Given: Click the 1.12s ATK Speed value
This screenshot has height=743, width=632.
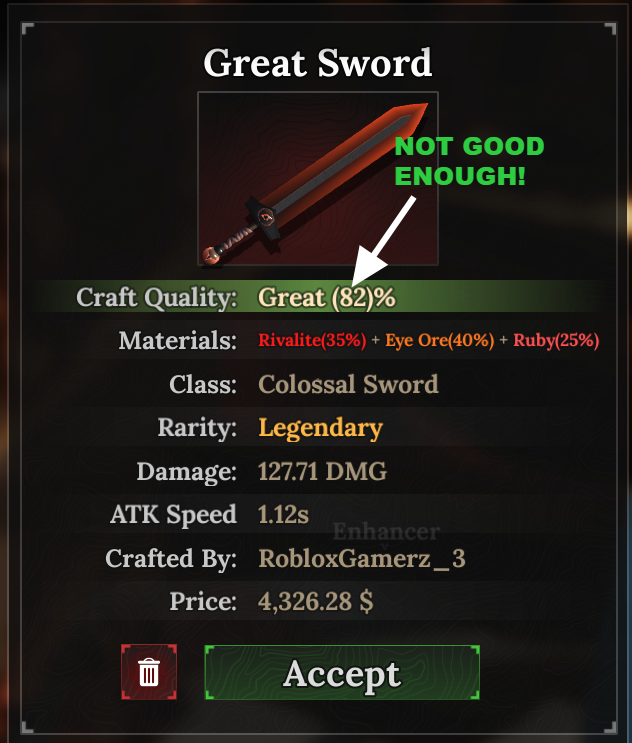Looking at the screenshot, I should [x=283, y=515].
